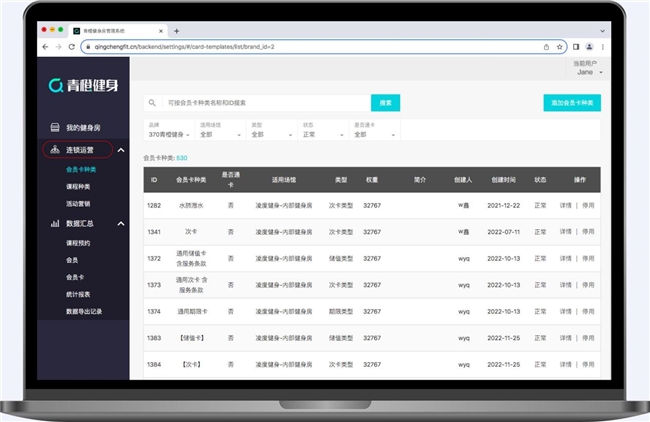Open browser side panel icon
Screen dimensions: 650x422
(x=576, y=47)
